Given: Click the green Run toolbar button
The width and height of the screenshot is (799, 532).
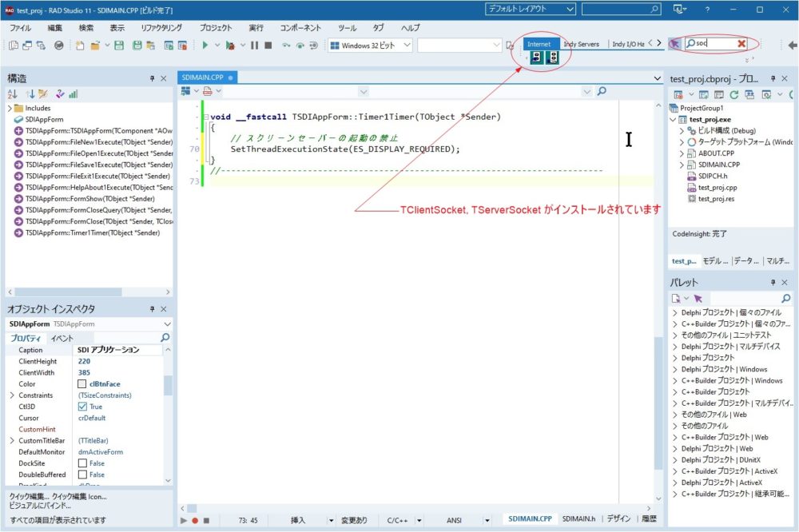Looking at the screenshot, I should [x=205, y=46].
